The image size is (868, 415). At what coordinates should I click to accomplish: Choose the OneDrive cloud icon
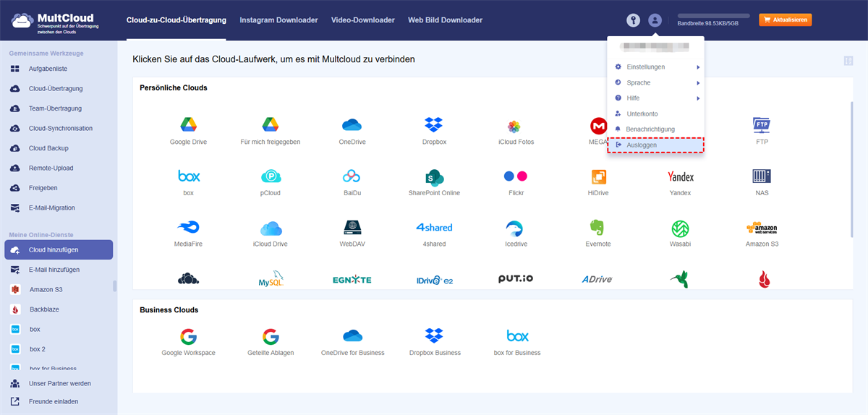[x=352, y=125]
